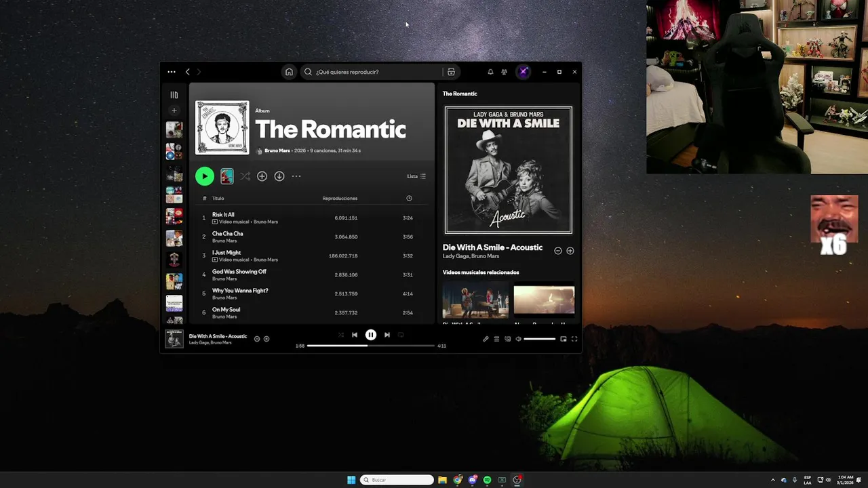Screen dimensions: 868x488
Task: Mute with the volume speaker icon
Action: click(x=519, y=339)
